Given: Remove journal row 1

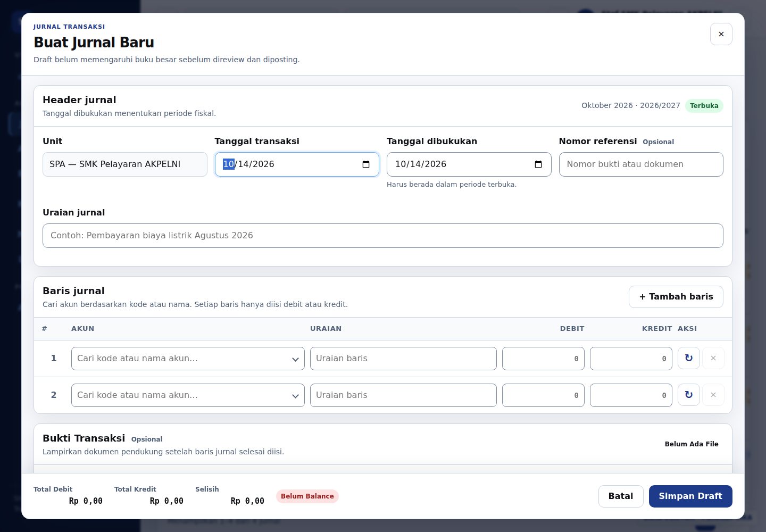Looking at the screenshot, I should [x=713, y=358].
